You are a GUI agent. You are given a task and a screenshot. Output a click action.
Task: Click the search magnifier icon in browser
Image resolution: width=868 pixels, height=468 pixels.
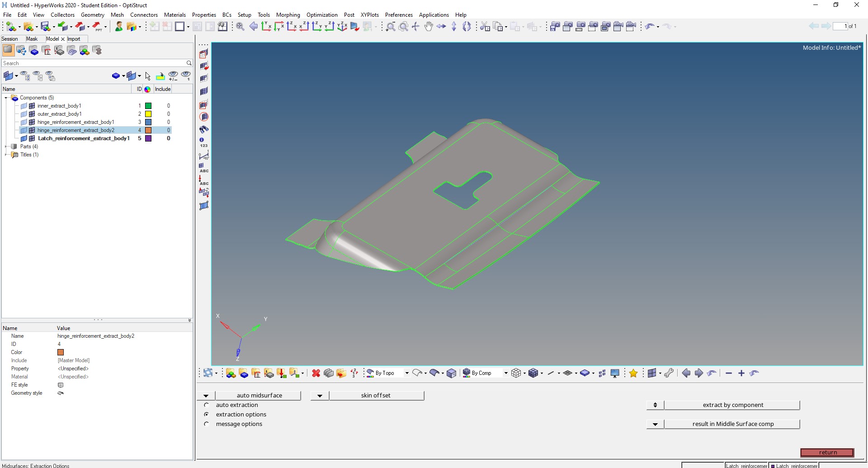click(189, 63)
